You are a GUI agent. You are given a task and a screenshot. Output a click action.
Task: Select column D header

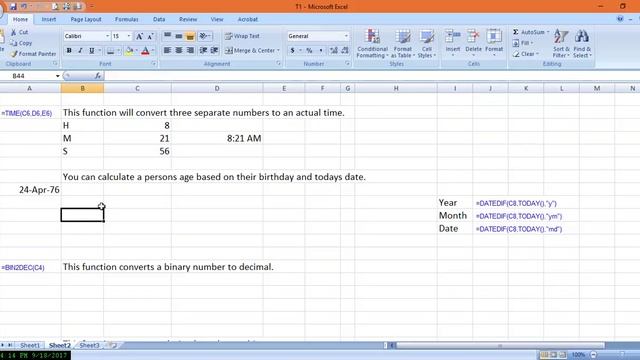[x=217, y=88]
